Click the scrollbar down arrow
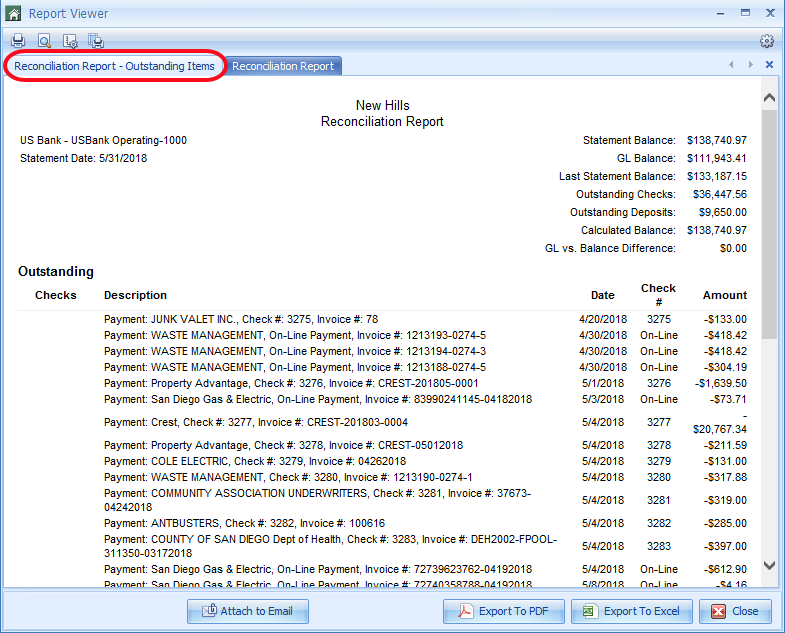Screen dimensions: 785x633 [x=769, y=566]
